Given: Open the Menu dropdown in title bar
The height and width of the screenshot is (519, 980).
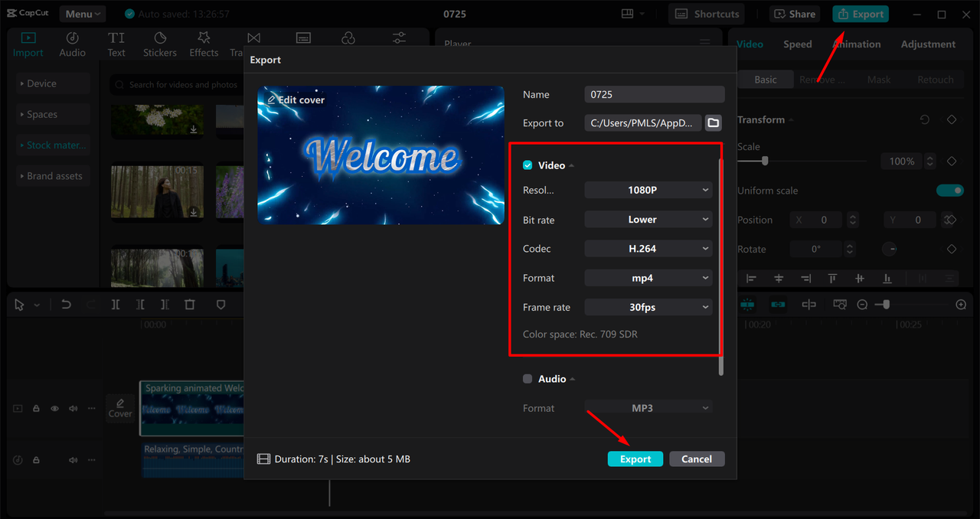Looking at the screenshot, I should (83, 14).
